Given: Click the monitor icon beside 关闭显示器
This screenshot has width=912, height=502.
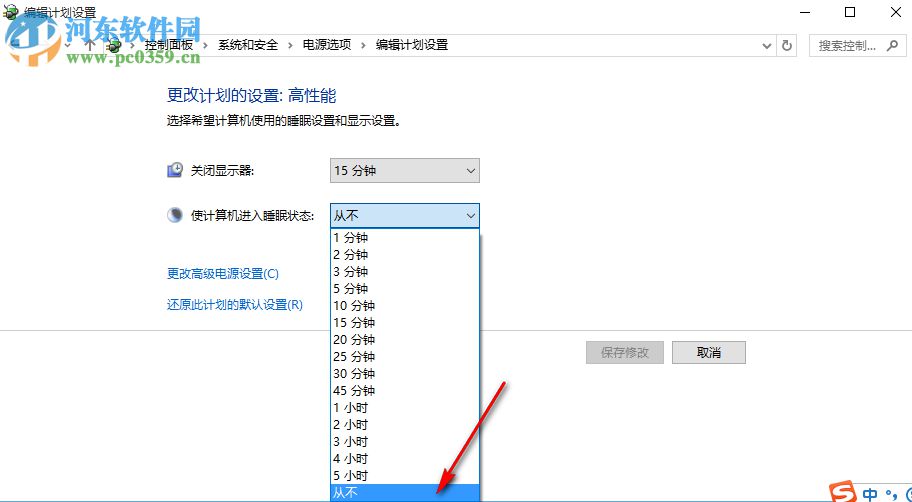Looking at the screenshot, I should (174, 170).
